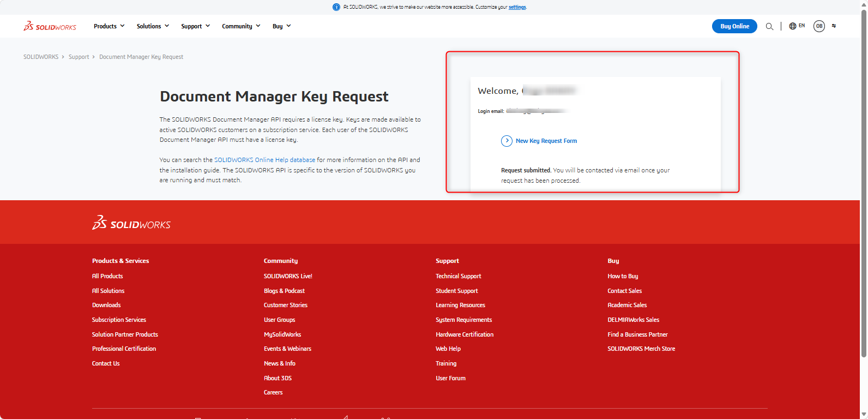Click the Document Manager Key Request heading
868x419 pixels.
coord(274,97)
